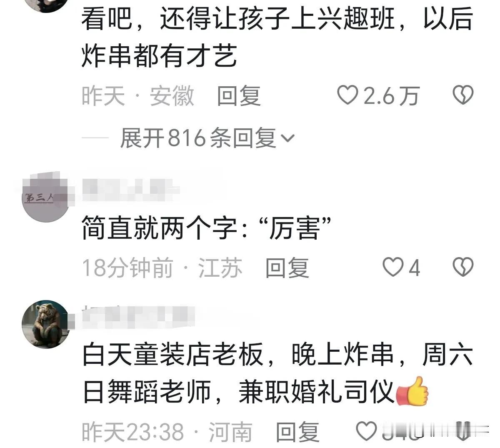
Task: Open the sitting tiger avatar profile
Action: (x=45, y=323)
